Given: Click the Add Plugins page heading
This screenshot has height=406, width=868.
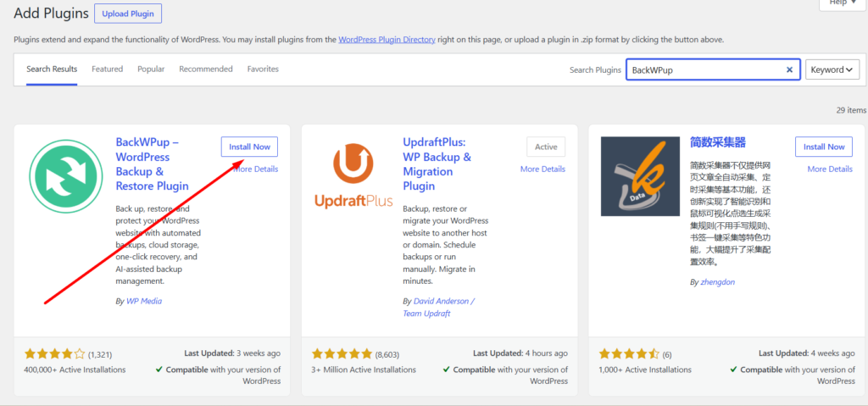Looking at the screenshot, I should click(51, 14).
